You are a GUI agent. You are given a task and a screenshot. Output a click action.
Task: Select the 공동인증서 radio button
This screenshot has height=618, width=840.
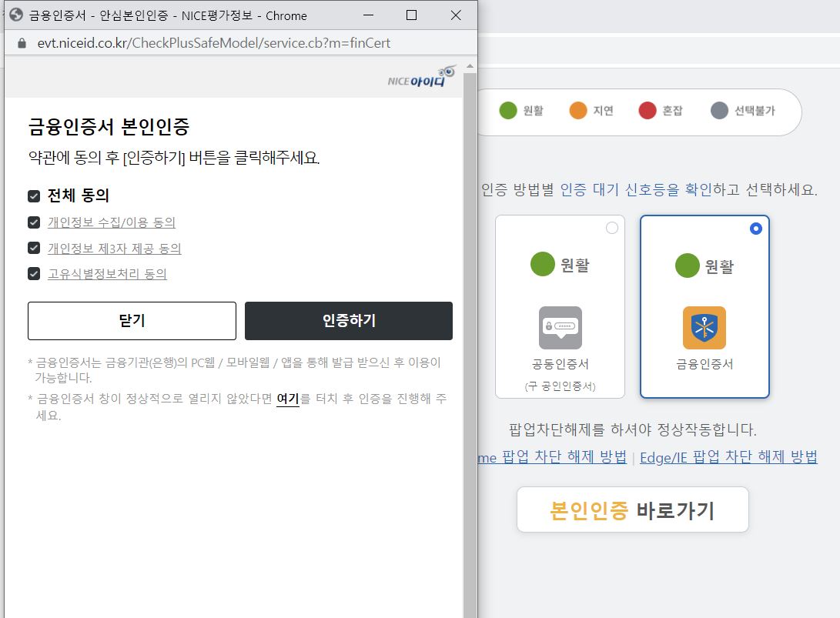(x=612, y=228)
